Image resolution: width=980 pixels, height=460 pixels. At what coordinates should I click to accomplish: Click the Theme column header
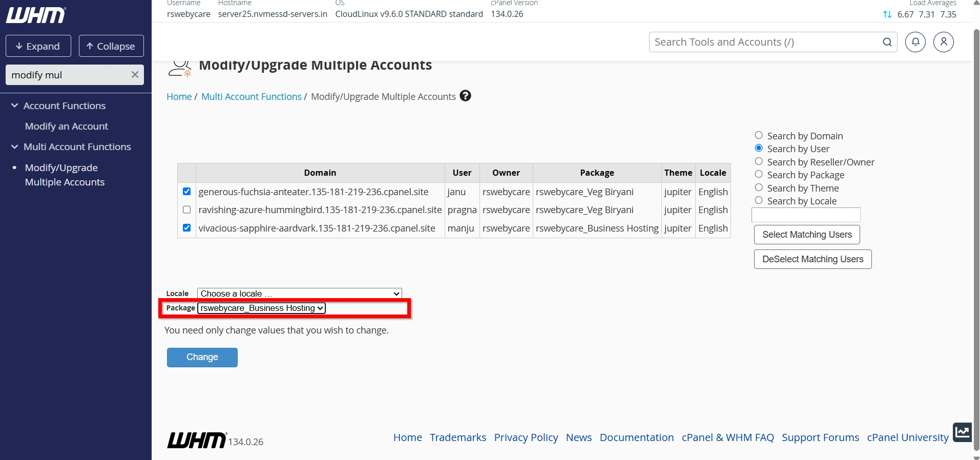tap(678, 173)
